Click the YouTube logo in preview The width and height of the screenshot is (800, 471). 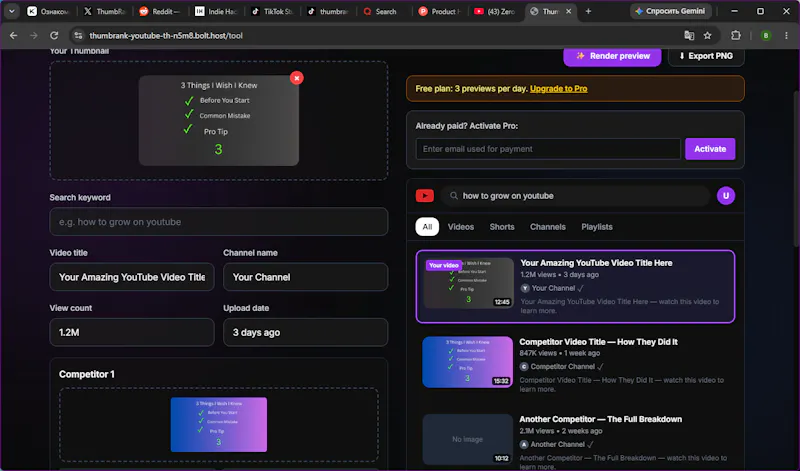point(424,196)
